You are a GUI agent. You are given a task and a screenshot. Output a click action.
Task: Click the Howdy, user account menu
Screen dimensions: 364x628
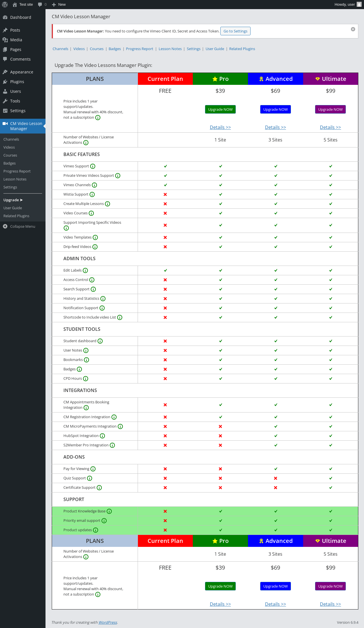(348, 5)
